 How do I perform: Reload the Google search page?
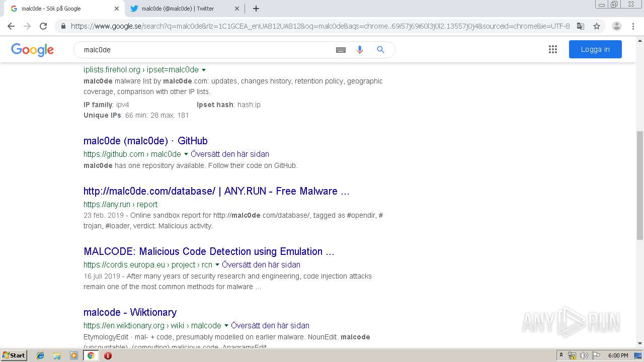pos(43,26)
